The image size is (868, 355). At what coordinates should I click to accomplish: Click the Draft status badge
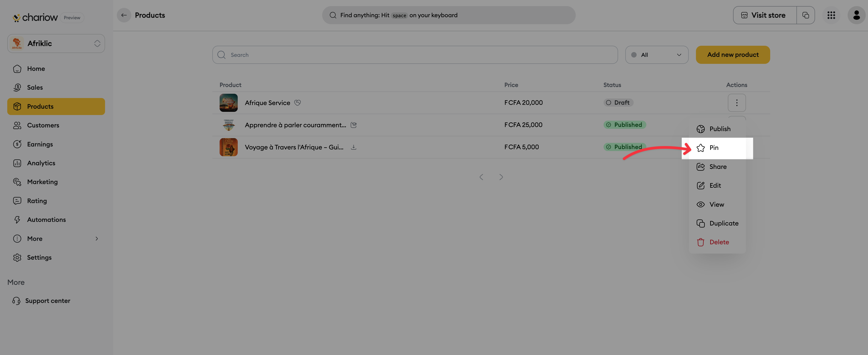(618, 103)
